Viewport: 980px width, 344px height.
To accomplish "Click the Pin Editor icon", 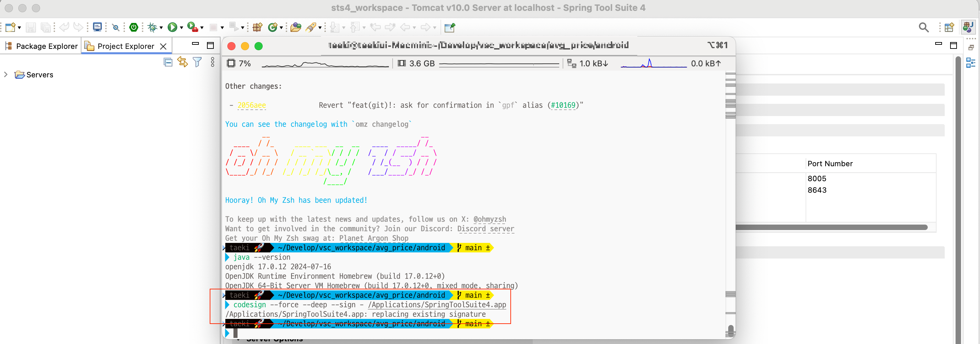I will coord(450,27).
